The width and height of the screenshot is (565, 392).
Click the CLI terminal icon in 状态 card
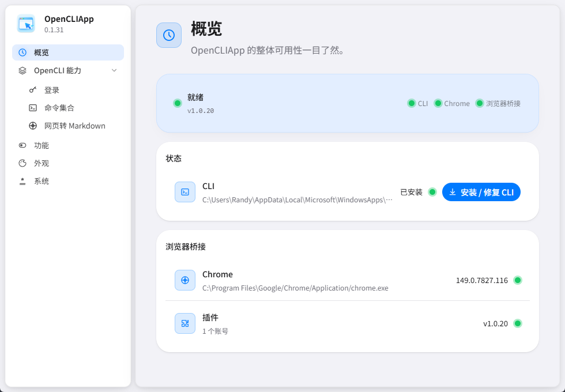185,192
